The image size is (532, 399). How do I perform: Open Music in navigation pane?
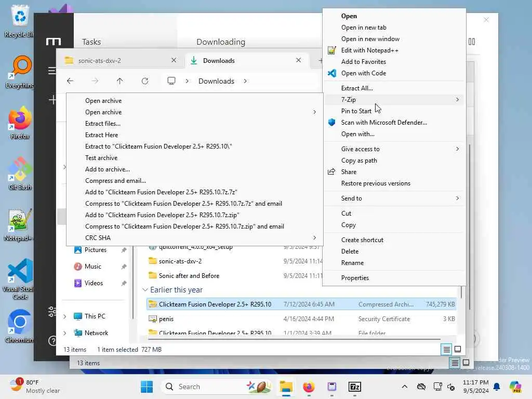pyautogui.click(x=92, y=267)
